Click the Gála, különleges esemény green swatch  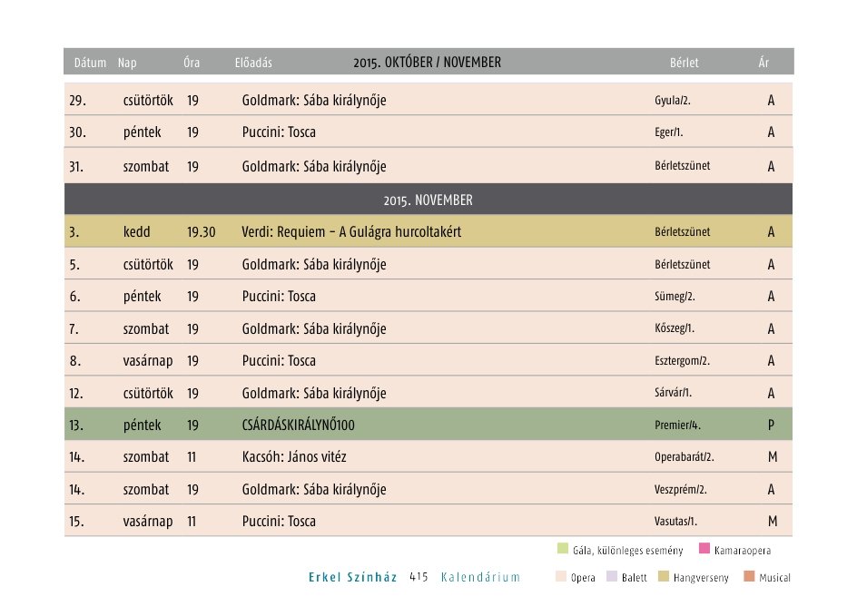(563, 548)
